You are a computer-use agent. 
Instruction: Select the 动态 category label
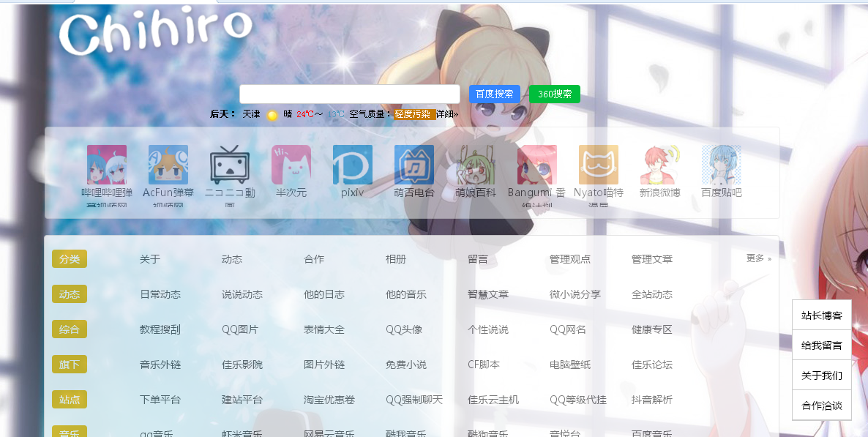tap(70, 294)
